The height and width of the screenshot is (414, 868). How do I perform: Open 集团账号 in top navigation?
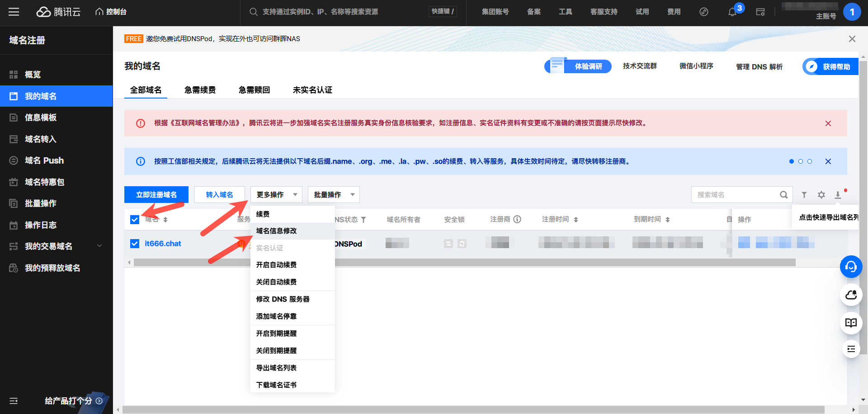495,12
